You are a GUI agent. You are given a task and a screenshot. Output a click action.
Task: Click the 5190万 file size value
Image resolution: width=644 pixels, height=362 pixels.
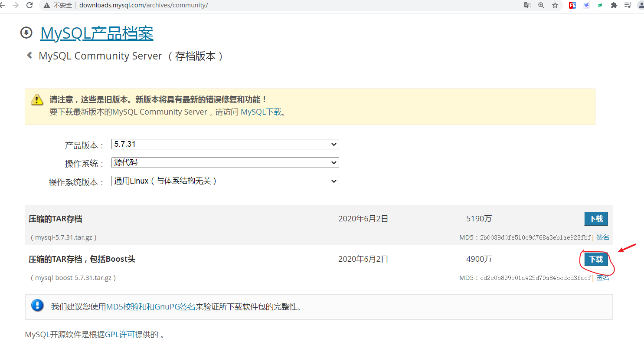pyautogui.click(x=479, y=219)
